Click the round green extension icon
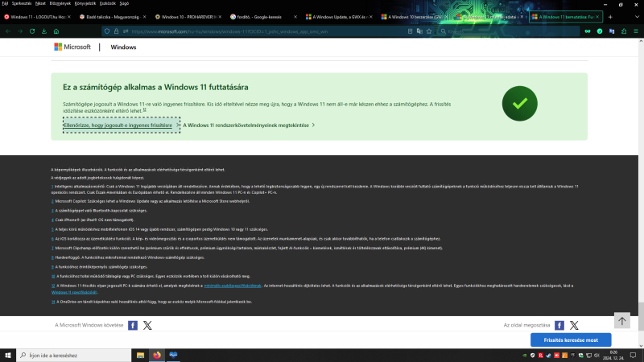The width and height of the screenshot is (644, 362). [600, 31]
